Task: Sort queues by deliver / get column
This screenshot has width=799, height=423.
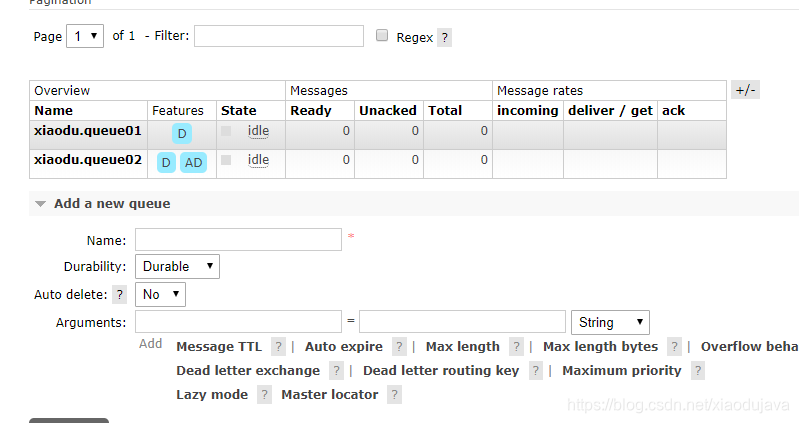Action: [x=610, y=111]
